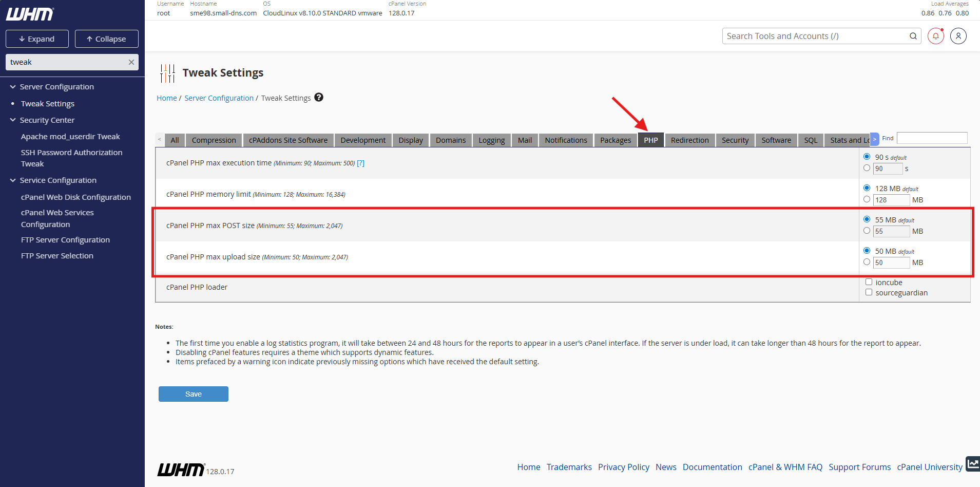Clear the tweak sidebar search

(131, 62)
